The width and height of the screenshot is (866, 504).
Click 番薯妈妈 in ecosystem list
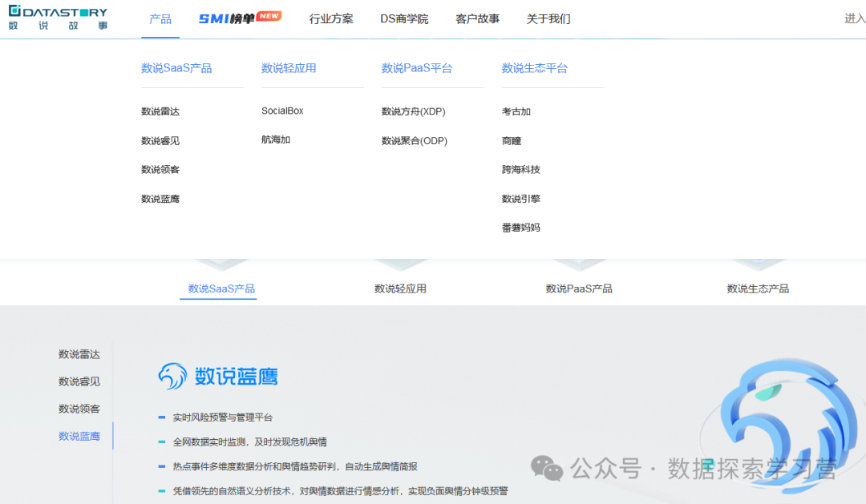pos(521,228)
